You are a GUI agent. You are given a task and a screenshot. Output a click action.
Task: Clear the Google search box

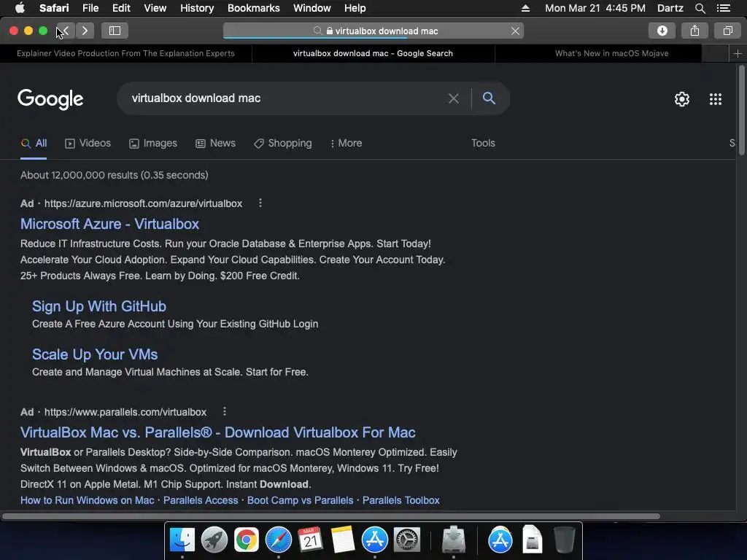coord(454,98)
